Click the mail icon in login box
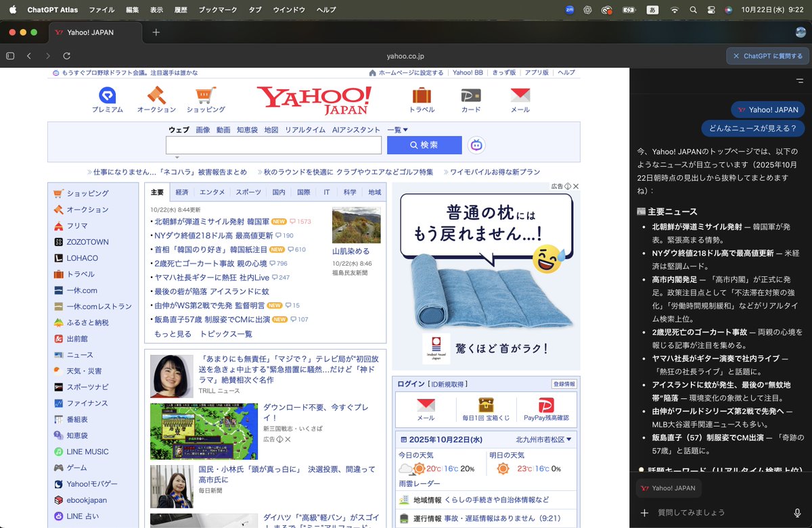 [x=426, y=406]
